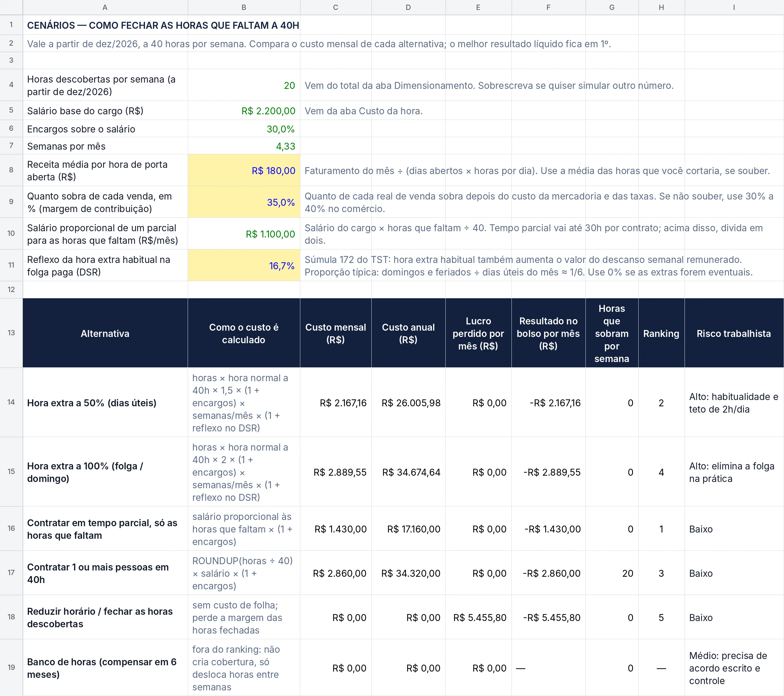Select monthly cost R$ 2.167,16

(336, 403)
